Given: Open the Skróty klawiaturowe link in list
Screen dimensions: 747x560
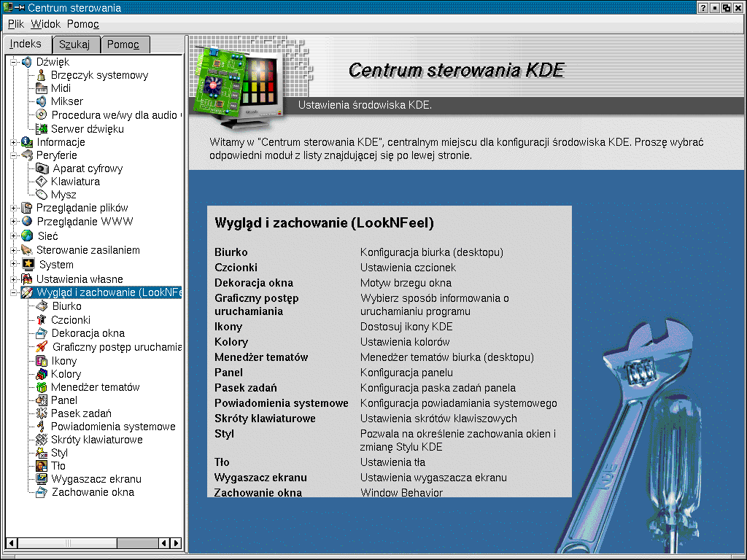Looking at the screenshot, I should pyautogui.click(x=265, y=419).
